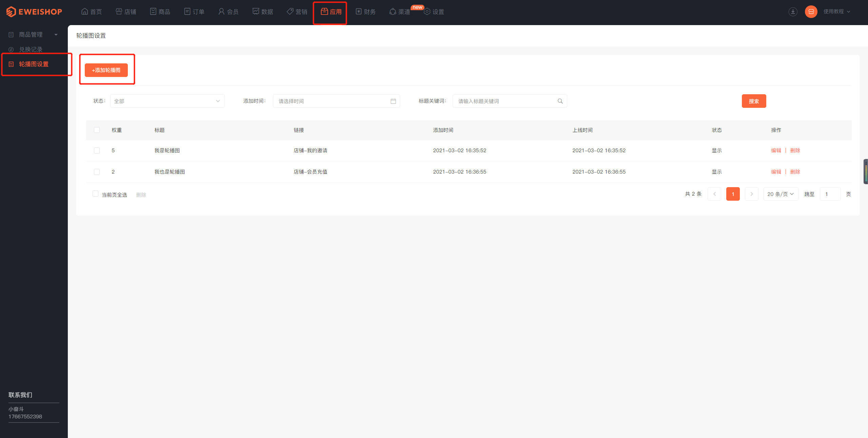
Task: Click the 跳至 page number input
Action: point(830,194)
